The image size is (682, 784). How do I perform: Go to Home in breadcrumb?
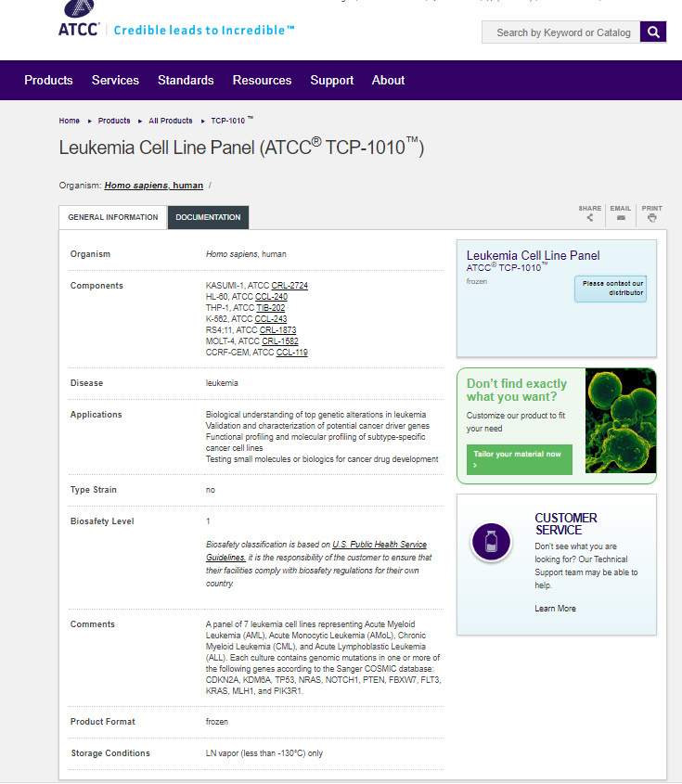click(69, 121)
